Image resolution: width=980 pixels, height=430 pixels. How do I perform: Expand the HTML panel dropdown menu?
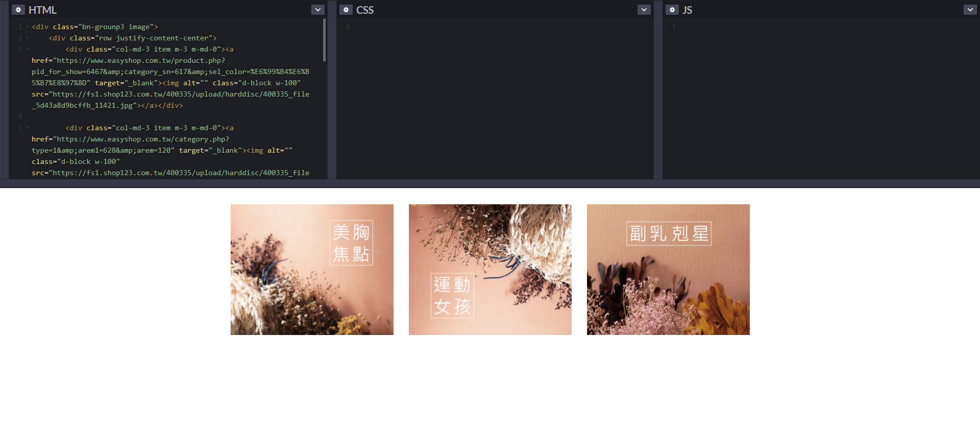tap(317, 10)
